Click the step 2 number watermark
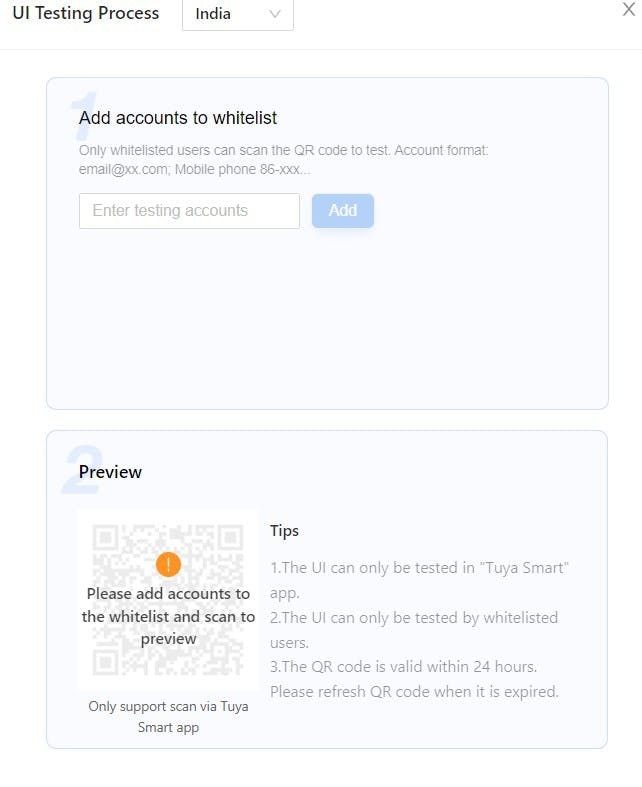This screenshot has height=787, width=642. pos(73,472)
